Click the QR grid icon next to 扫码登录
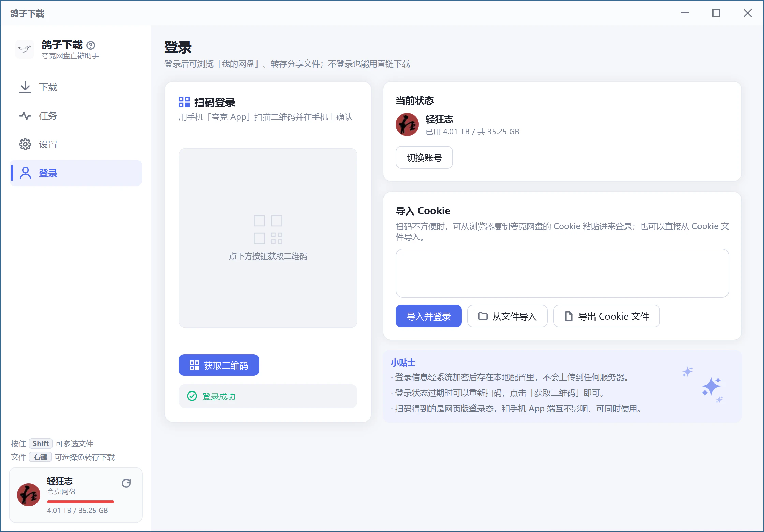764x532 pixels. tap(184, 102)
